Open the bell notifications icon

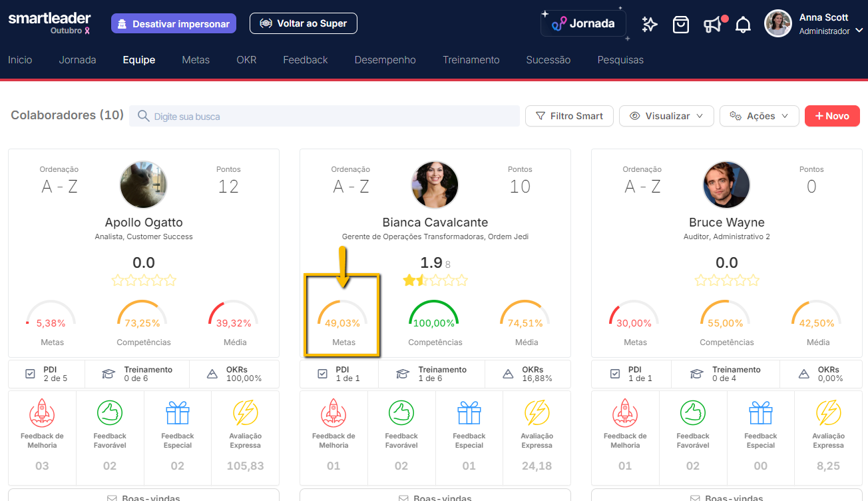point(743,25)
